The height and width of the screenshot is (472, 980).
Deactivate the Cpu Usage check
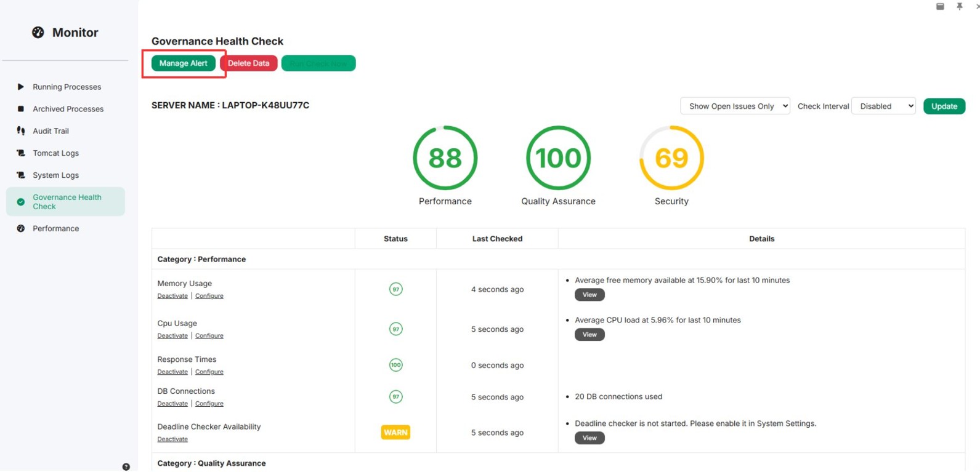[x=172, y=336]
